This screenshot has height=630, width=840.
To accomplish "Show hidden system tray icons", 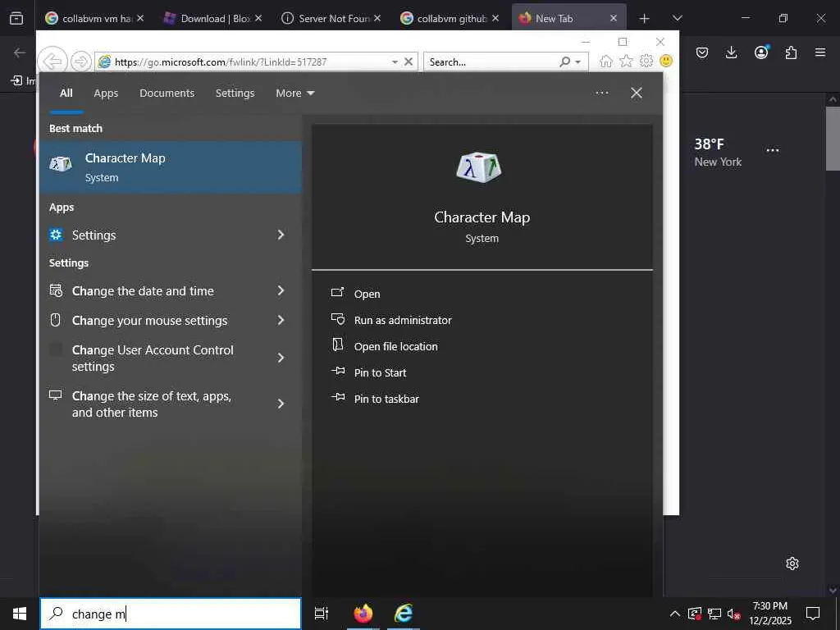I will [675, 614].
